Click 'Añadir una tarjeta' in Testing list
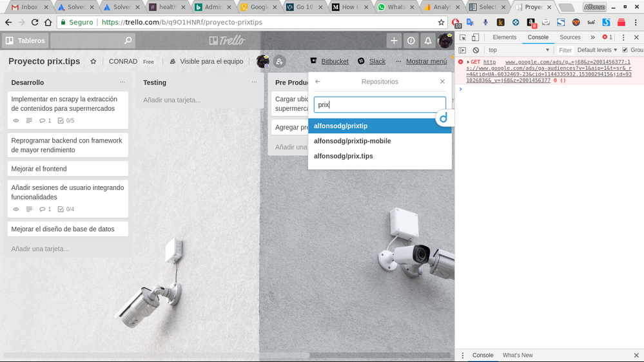 [x=172, y=100]
